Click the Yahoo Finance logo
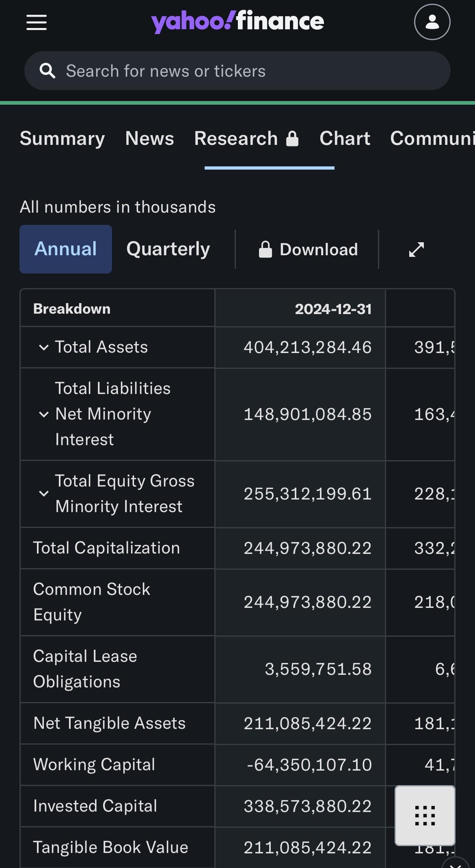Image resolution: width=475 pixels, height=868 pixels. [x=237, y=22]
